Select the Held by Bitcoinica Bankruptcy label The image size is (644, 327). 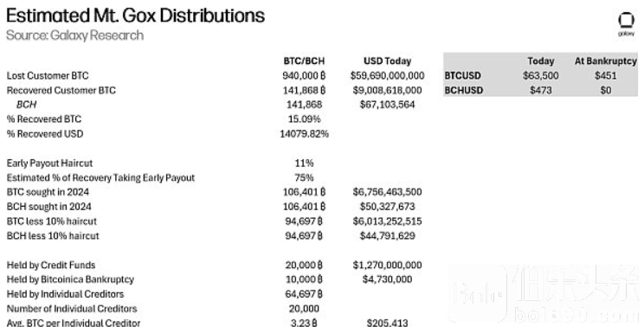[x=70, y=279]
